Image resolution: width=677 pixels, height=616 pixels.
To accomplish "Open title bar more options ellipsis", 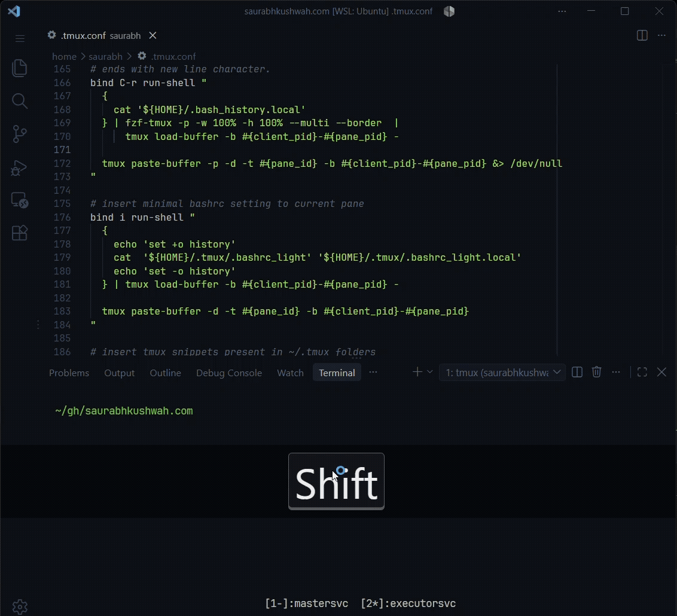I will [x=562, y=11].
